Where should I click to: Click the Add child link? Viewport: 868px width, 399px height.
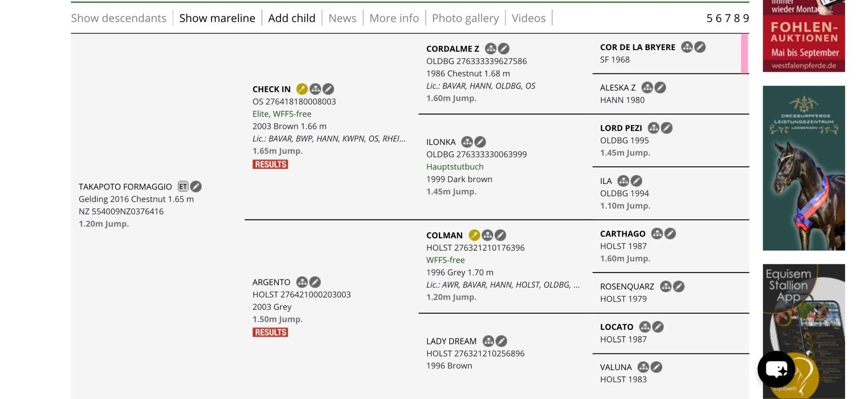coord(291,18)
